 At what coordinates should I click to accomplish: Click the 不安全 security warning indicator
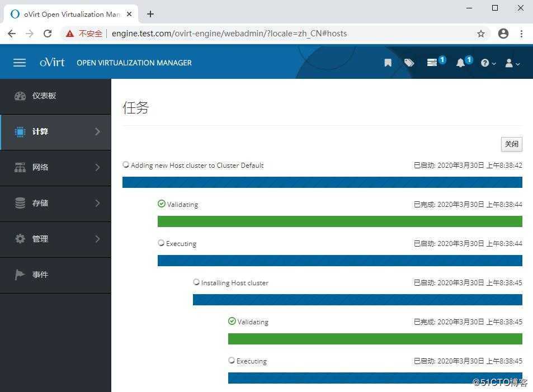coord(84,34)
